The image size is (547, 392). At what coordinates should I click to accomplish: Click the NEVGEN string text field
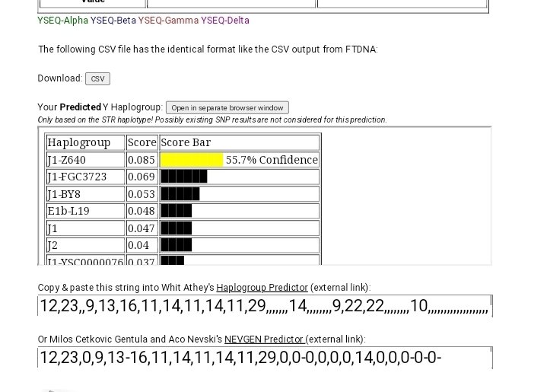263,358
